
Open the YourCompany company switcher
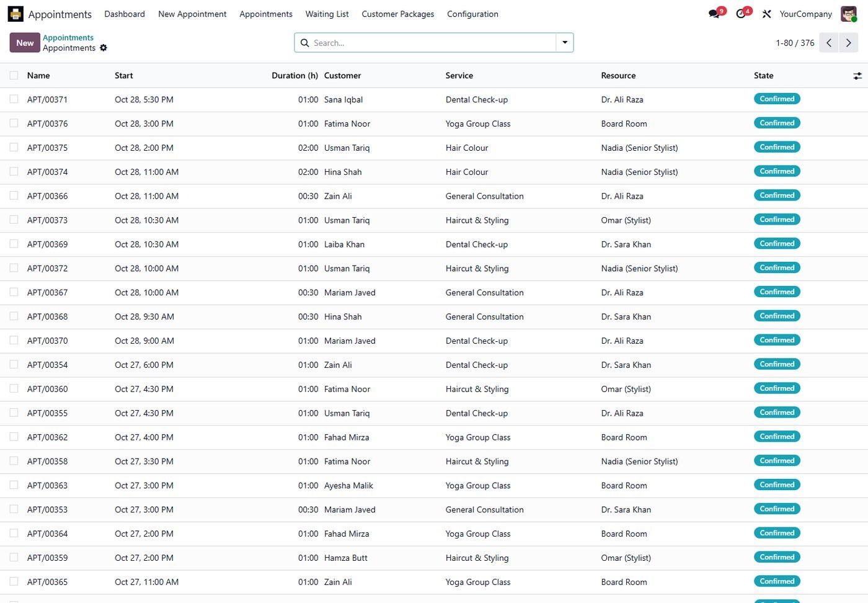tap(805, 14)
